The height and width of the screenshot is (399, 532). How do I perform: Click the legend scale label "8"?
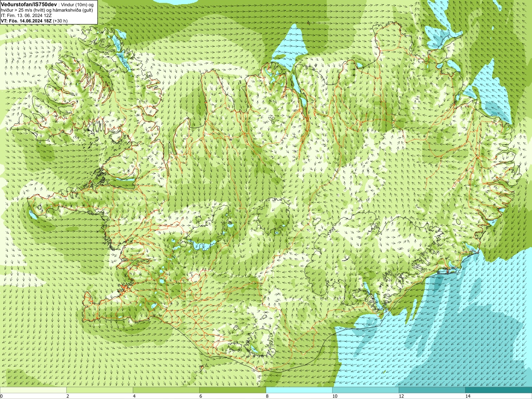coord(267,396)
